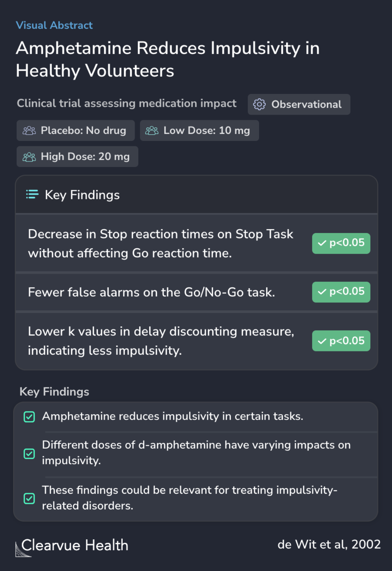Toggle checkbox for different doses finding
Image resolution: width=392 pixels, height=571 pixels.
(x=29, y=453)
